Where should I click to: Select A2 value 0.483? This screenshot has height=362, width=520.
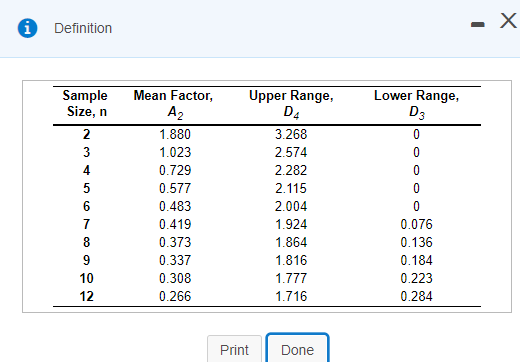(x=175, y=207)
